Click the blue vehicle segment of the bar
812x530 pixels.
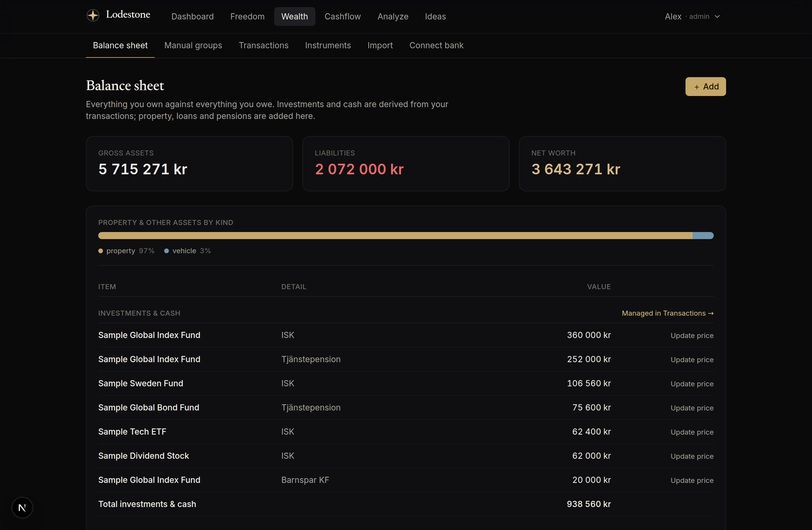click(x=703, y=236)
